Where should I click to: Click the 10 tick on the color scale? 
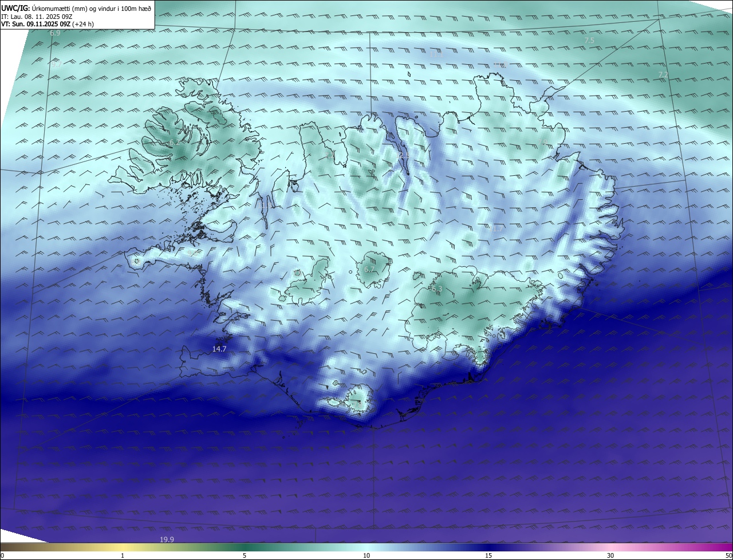366,555
